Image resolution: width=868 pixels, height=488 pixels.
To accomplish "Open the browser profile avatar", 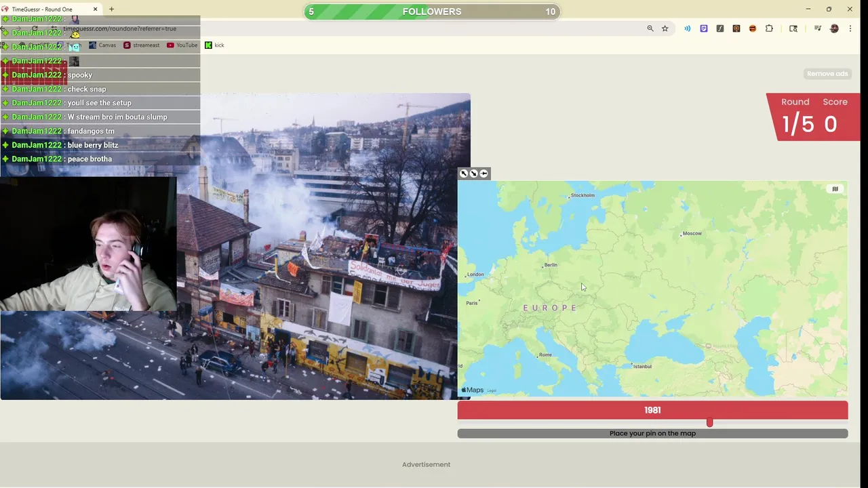I will coord(834,28).
